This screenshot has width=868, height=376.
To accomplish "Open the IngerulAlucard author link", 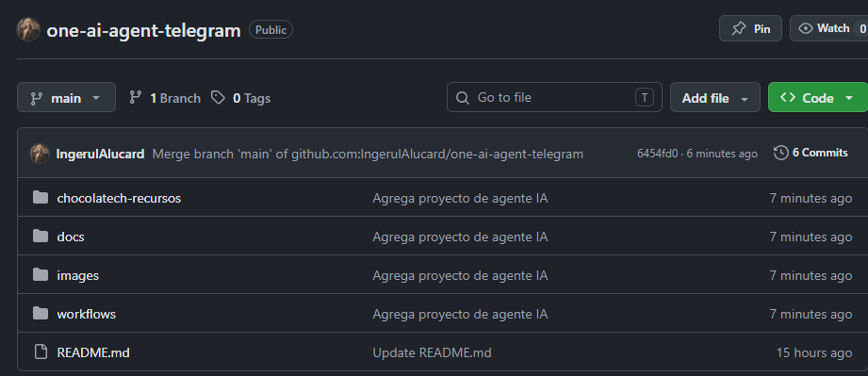I will pos(100,154).
